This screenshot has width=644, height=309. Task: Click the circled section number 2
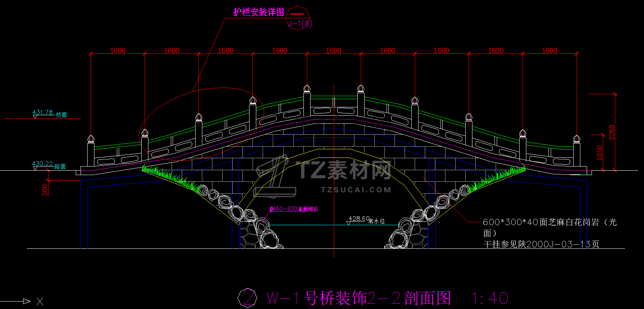248,298
